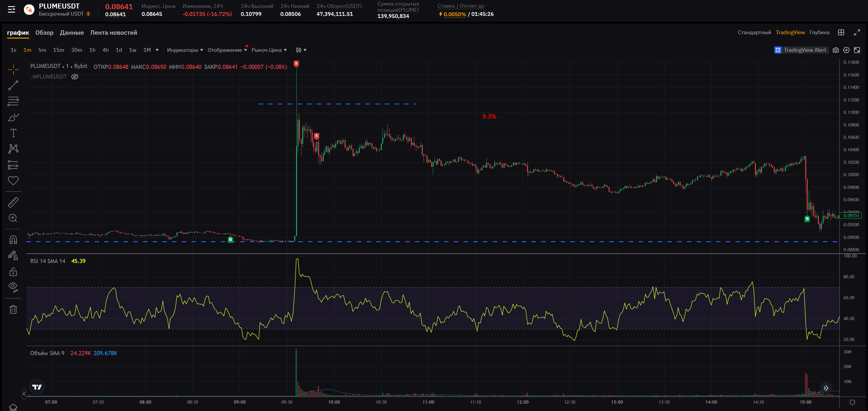Open the Индикаторы dropdown
868x411 pixels.
(185, 50)
